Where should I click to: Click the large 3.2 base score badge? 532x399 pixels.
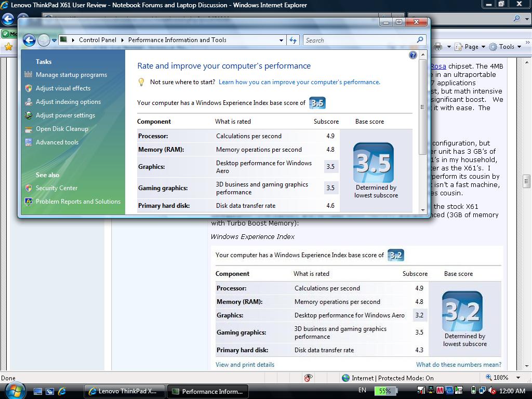point(462,312)
